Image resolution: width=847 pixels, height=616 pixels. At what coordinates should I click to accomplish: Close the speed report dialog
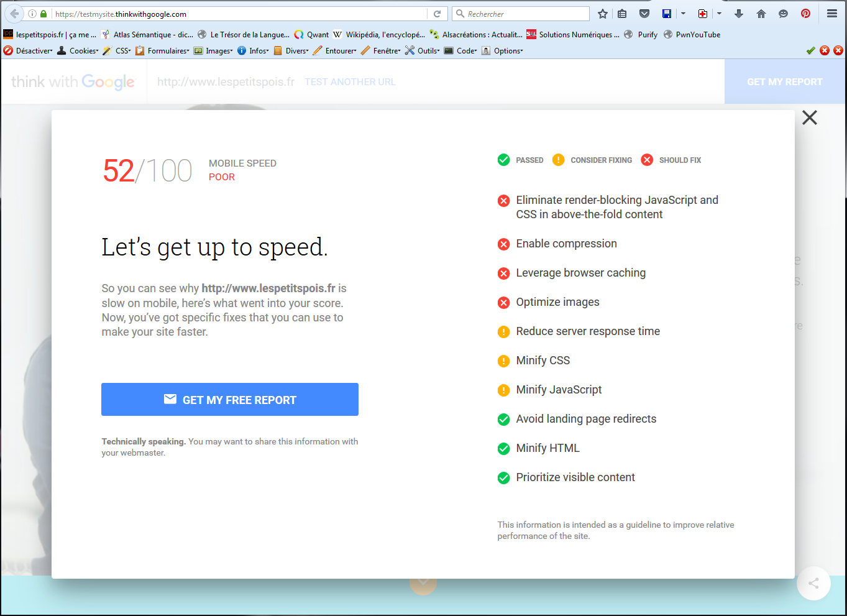click(809, 117)
